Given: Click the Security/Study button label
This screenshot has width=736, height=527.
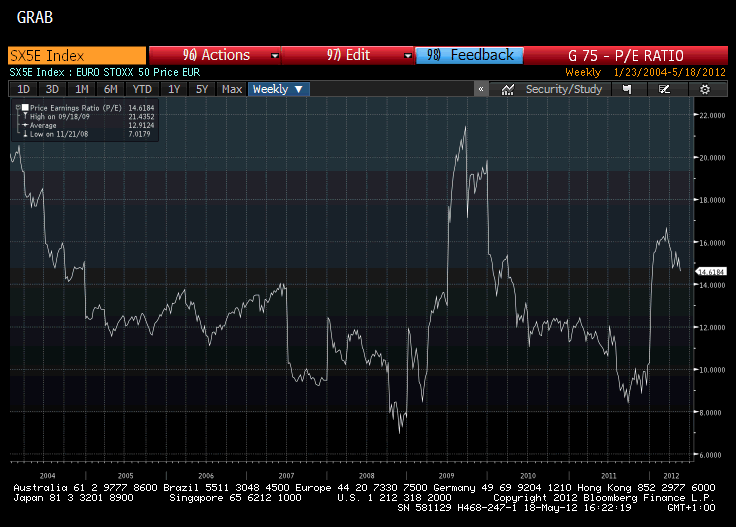Looking at the screenshot, I should [x=564, y=89].
